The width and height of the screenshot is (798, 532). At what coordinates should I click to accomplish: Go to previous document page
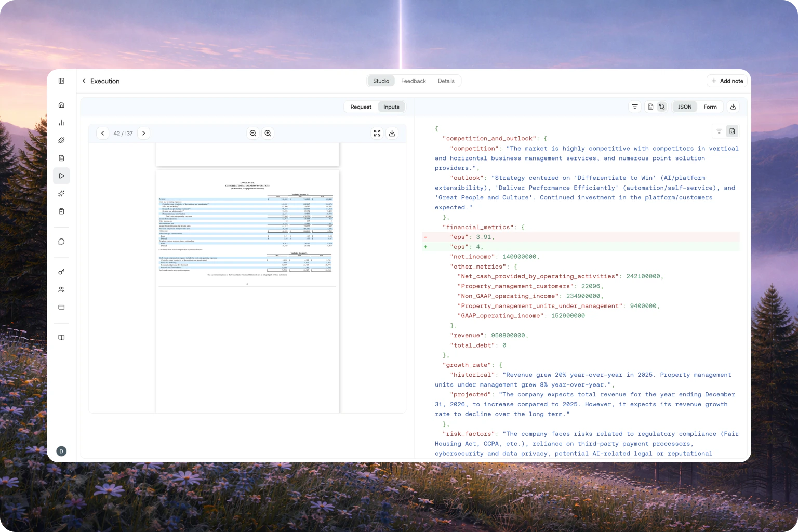point(103,134)
